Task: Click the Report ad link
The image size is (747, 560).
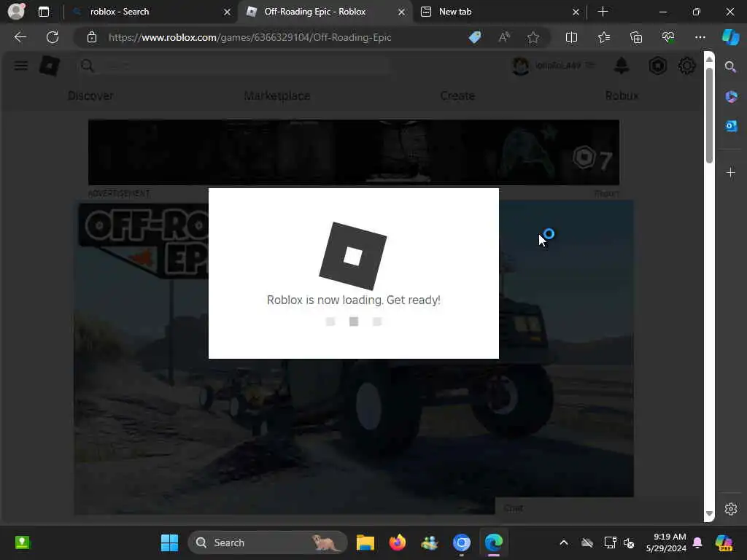Action: point(606,193)
